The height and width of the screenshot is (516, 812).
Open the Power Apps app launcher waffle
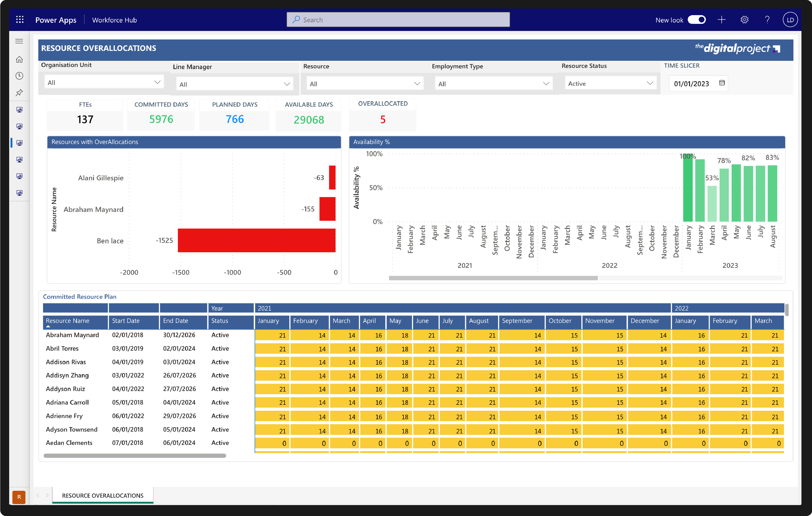point(20,19)
